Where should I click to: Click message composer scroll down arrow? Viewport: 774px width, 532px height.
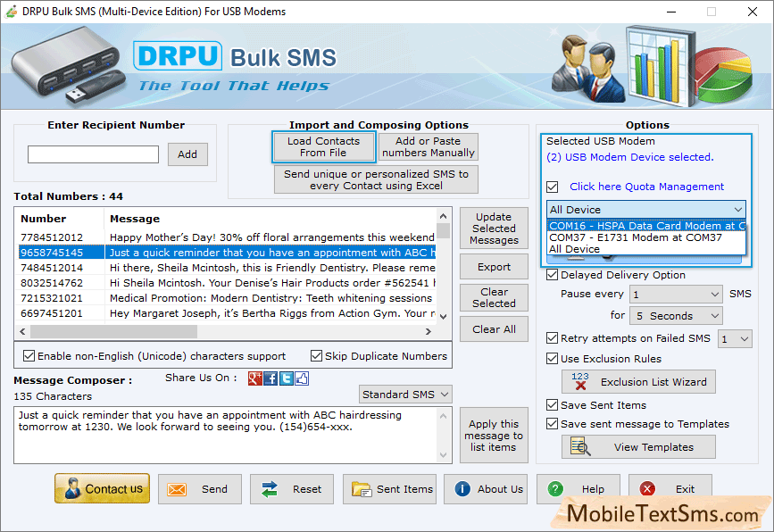click(x=444, y=455)
